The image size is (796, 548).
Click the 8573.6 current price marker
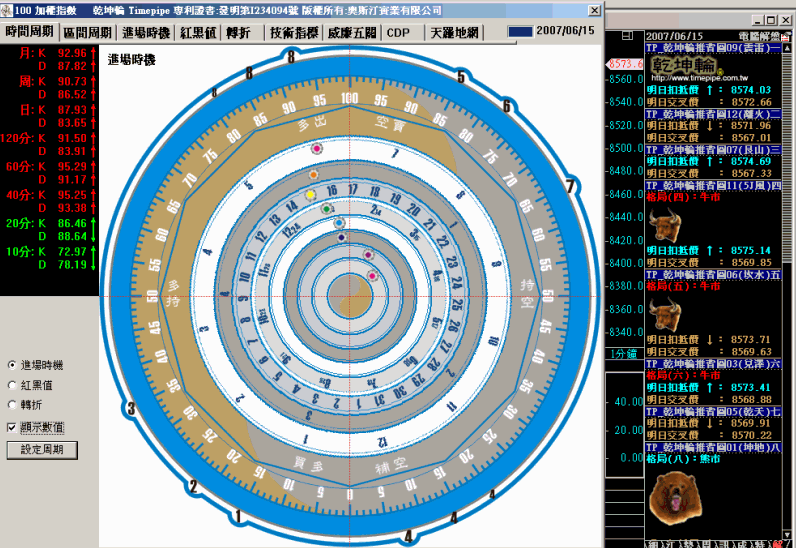(625, 63)
